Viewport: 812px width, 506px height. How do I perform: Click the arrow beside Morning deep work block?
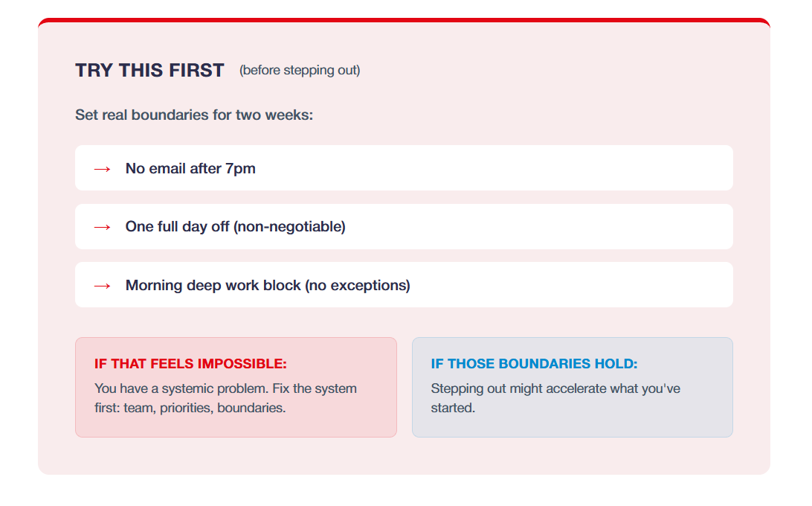point(102,286)
